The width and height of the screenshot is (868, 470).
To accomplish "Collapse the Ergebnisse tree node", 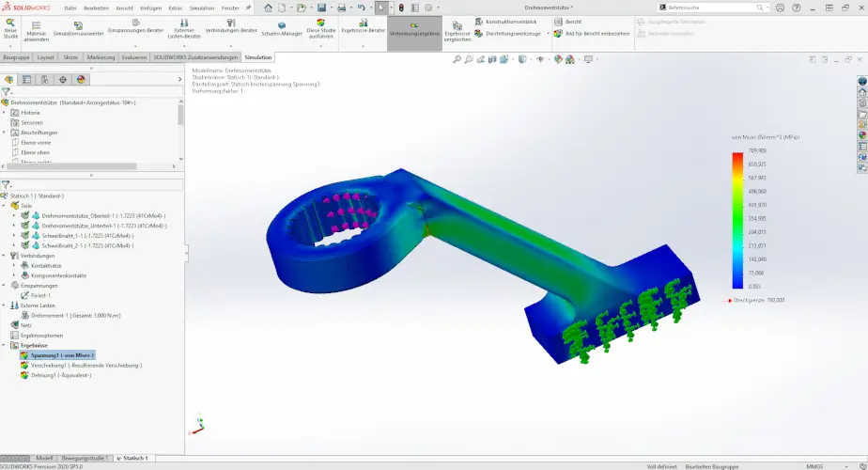I will click(4, 345).
